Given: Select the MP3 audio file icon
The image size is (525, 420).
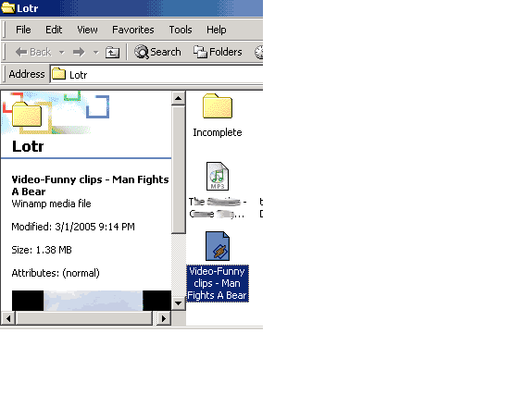Looking at the screenshot, I should point(218,176).
